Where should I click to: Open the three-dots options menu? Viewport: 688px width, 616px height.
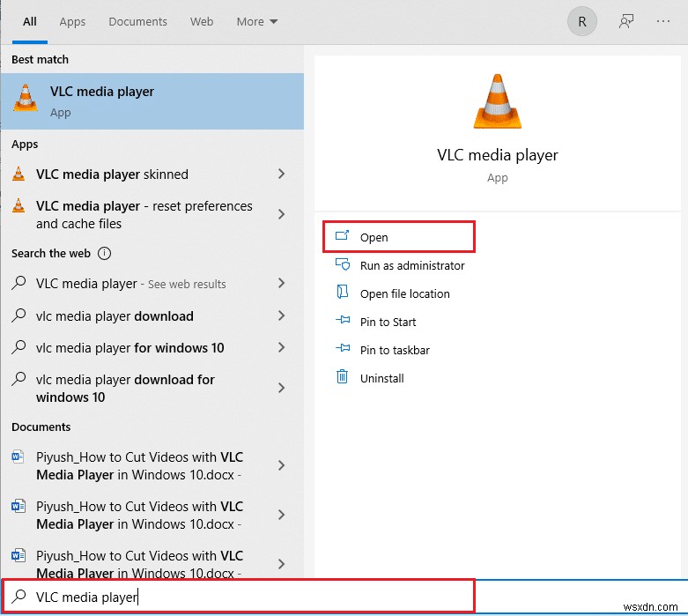pyautogui.click(x=663, y=22)
